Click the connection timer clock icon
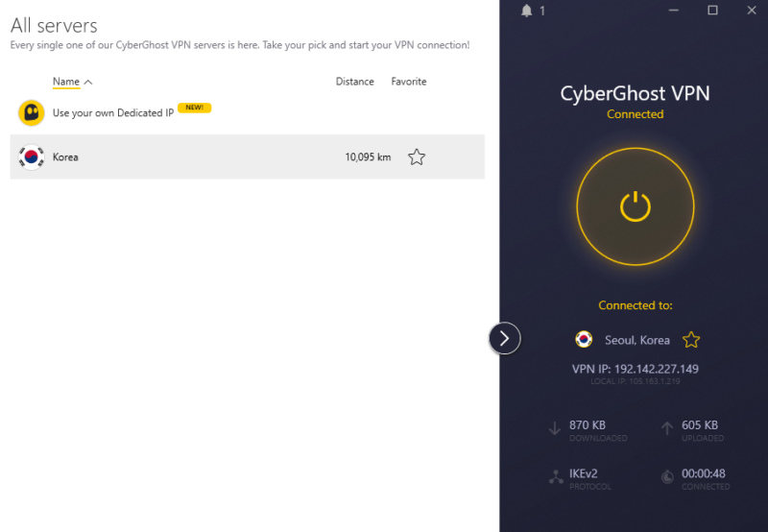Image resolution: width=768 pixels, height=532 pixels. 667,476
